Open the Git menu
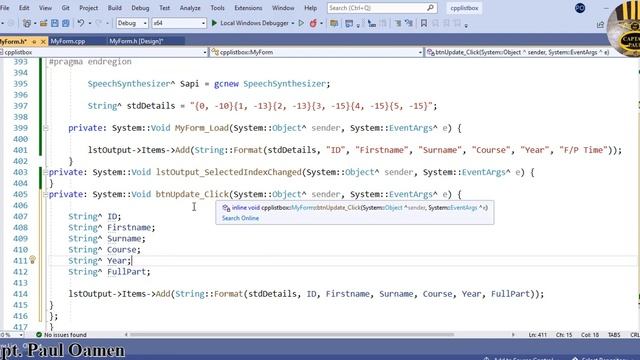The image size is (640, 360). pos(65,8)
